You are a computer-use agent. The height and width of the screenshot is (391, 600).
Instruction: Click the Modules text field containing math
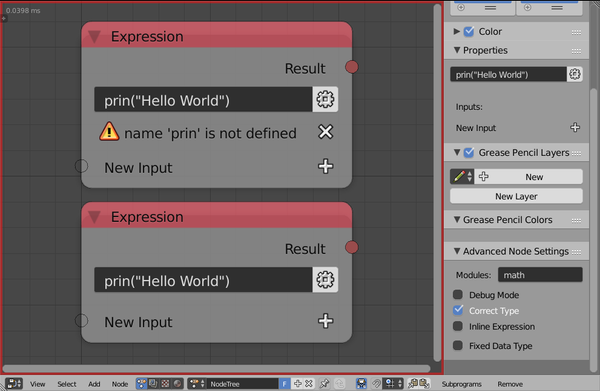tap(540, 275)
